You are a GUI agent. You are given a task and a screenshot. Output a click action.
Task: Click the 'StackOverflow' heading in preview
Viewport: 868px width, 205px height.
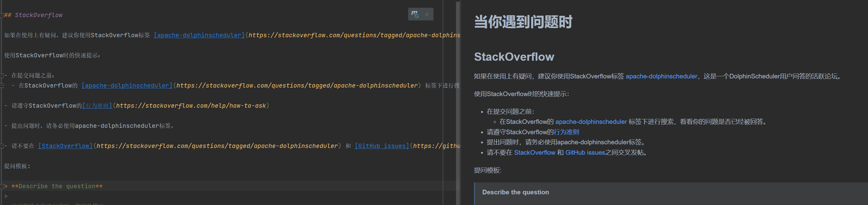point(514,57)
